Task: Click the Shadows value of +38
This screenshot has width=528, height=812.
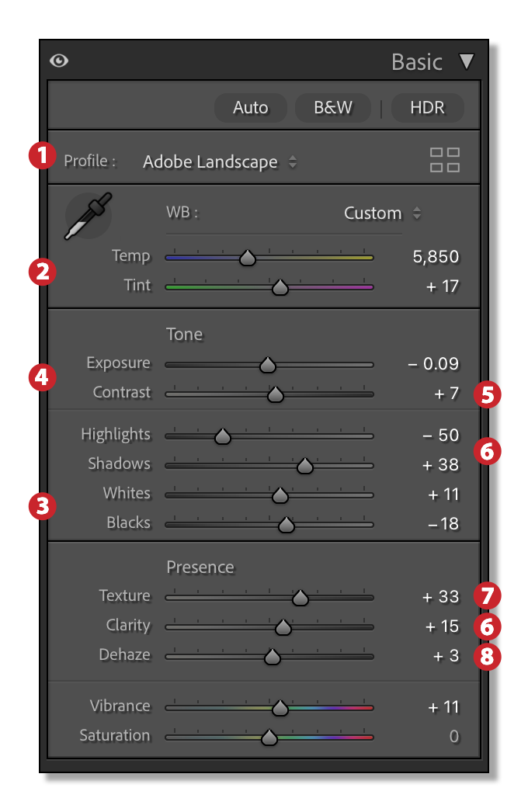Action: point(439,464)
